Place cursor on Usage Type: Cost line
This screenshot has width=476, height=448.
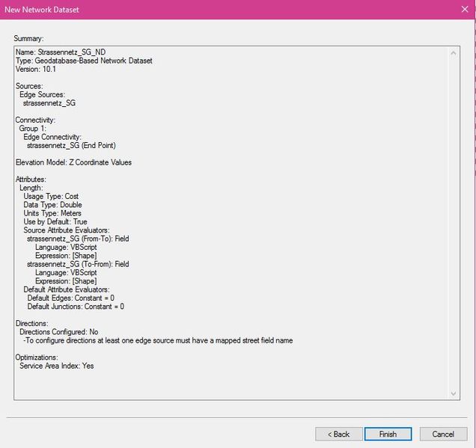[51, 196]
